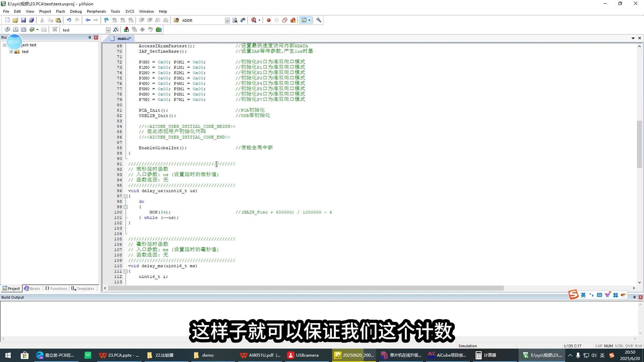Collapse do-while block at line 99
The height and width of the screenshot is (362, 644).
[125, 207]
